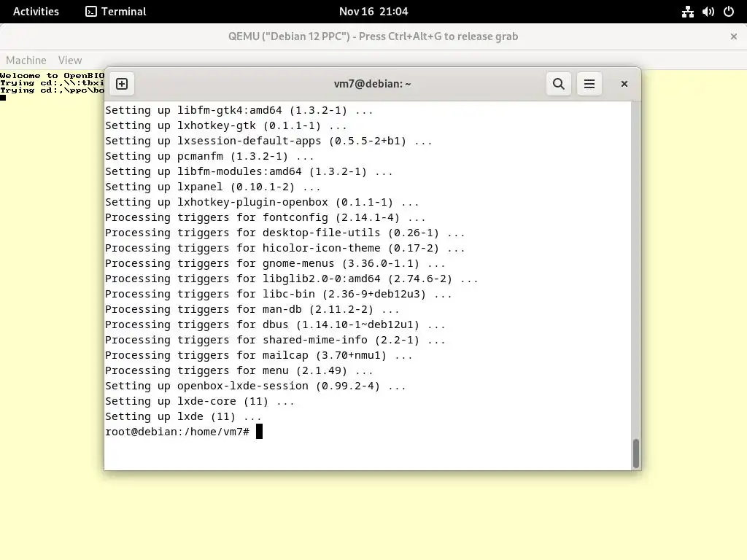The image size is (747, 560).
Task: Click the 'Setting up lxde-core (11)' line
Action: (x=200, y=402)
